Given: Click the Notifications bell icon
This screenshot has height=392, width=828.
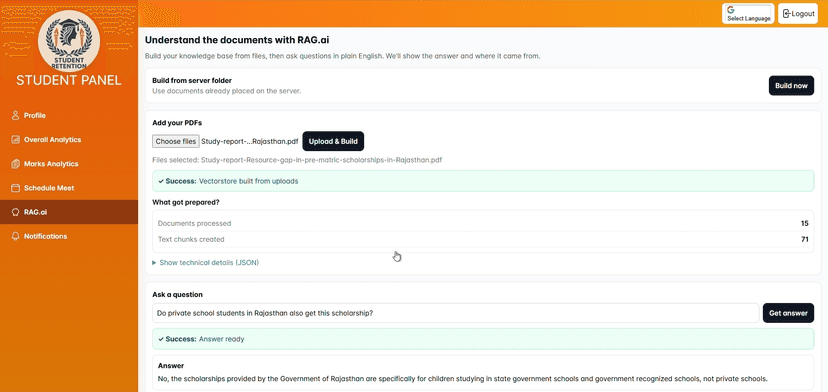Looking at the screenshot, I should 15,236.
